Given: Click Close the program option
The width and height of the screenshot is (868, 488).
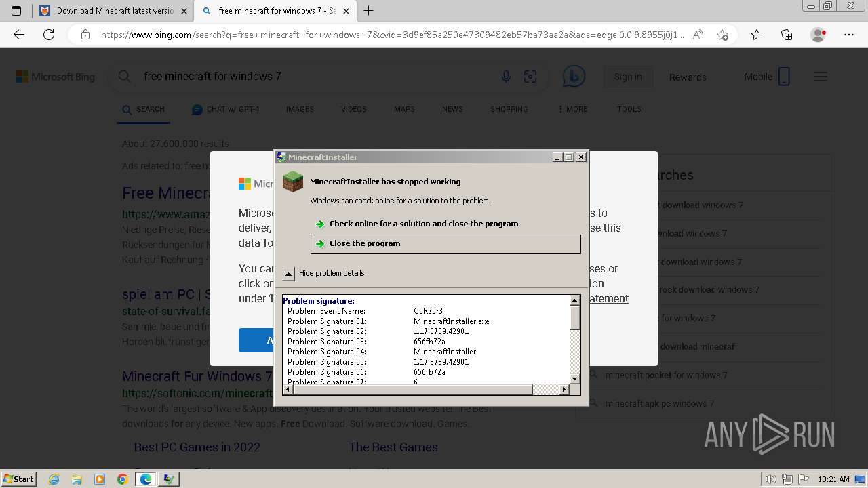Looking at the screenshot, I should click(446, 244).
